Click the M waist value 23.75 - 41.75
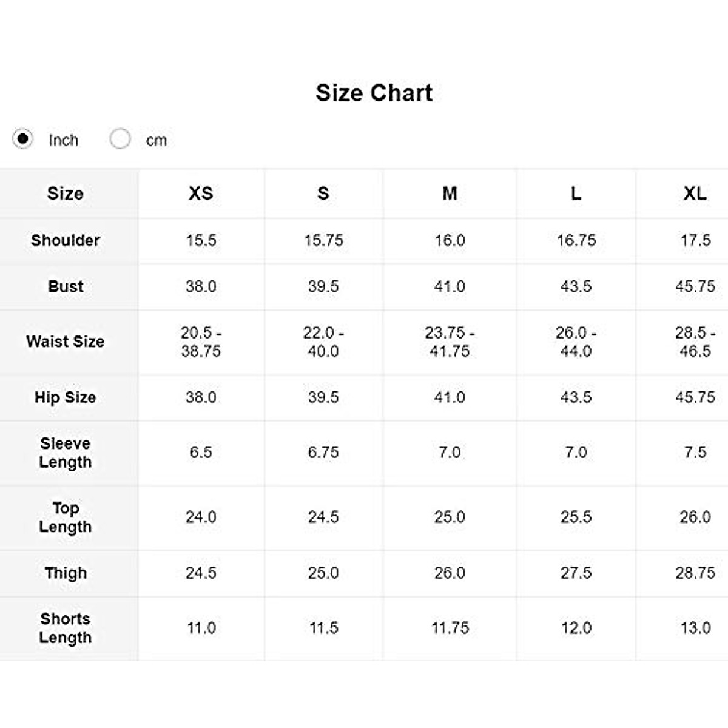The width and height of the screenshot is (728, 728). coord(450,342)
